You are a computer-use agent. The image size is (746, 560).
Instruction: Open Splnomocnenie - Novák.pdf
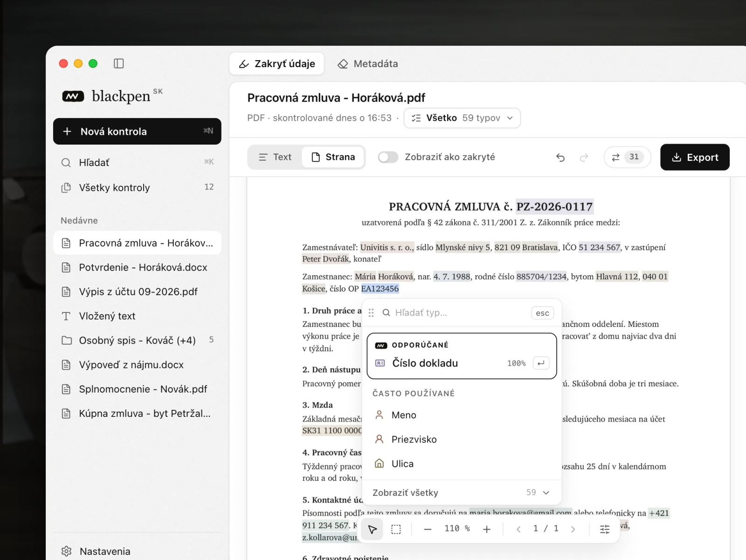click(x=137, y=389)
